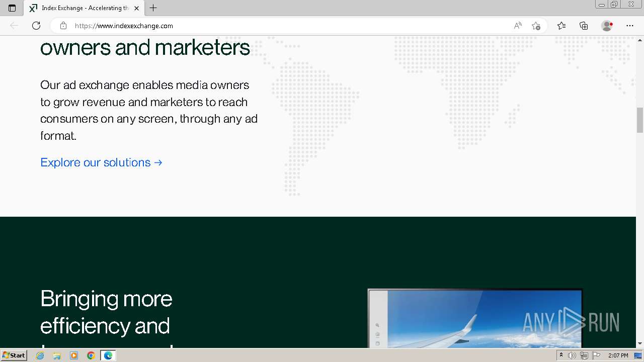Select Microsoft Edge on the taskbar
This screenshot has height=362, width=644.
tap(108, 355)
